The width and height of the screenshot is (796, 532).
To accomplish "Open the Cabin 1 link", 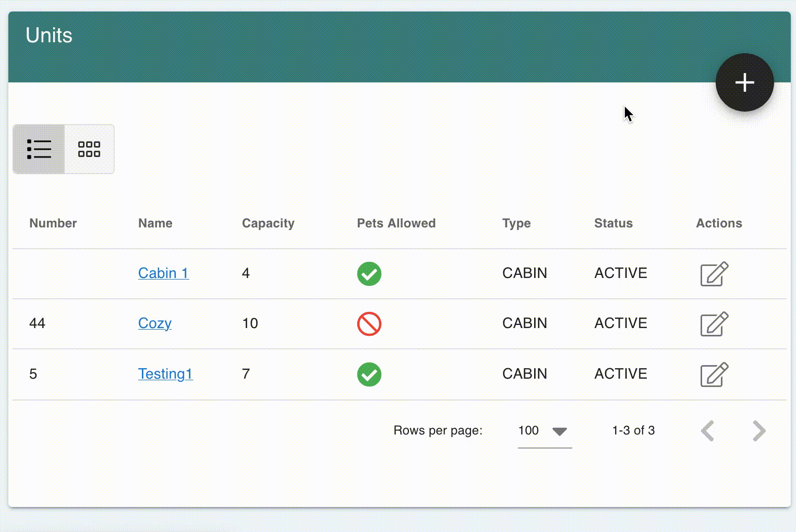I will point(163,273).
